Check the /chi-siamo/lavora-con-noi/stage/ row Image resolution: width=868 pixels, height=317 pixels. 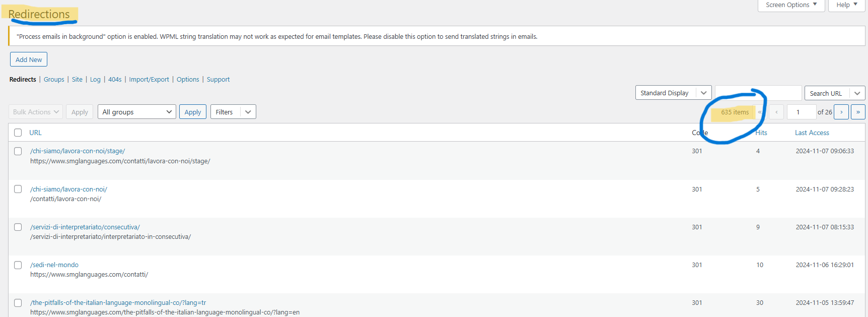(x=18, y=151)
